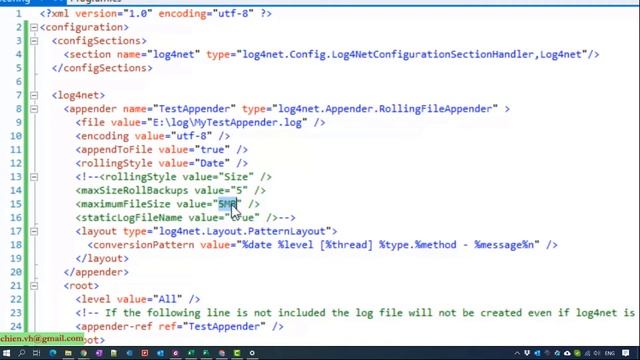Viewport: 640px width, 360px height.
Task: Click the "conversionPattern" tag name
Action: coord(144,245)
